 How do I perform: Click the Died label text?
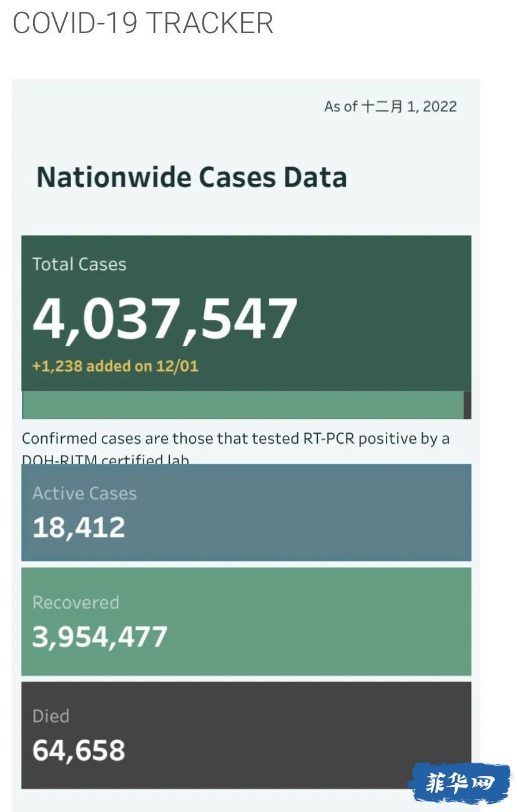[x=51, y=716]
